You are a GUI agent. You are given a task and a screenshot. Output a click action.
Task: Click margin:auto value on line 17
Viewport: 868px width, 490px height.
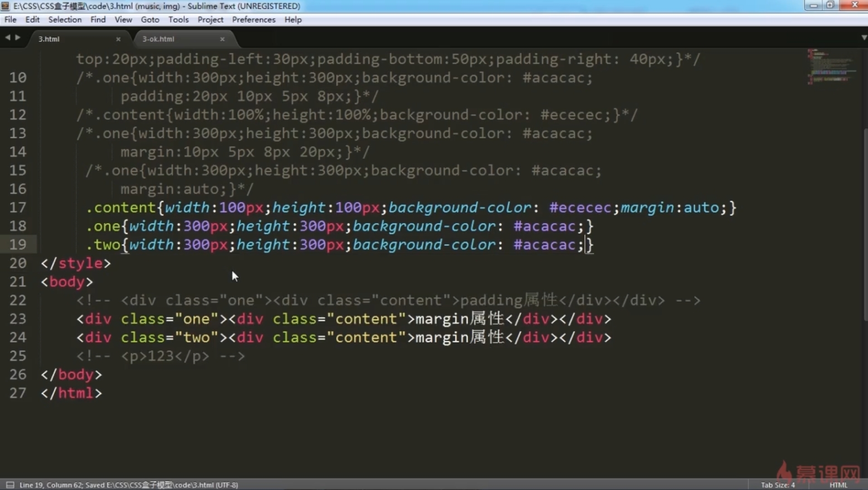click(670, 207)
